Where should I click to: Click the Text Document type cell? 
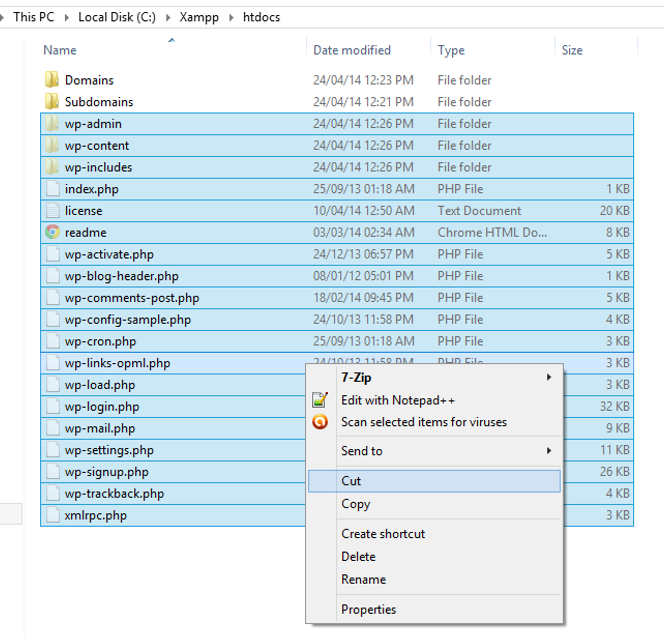(x=479, y=210)
